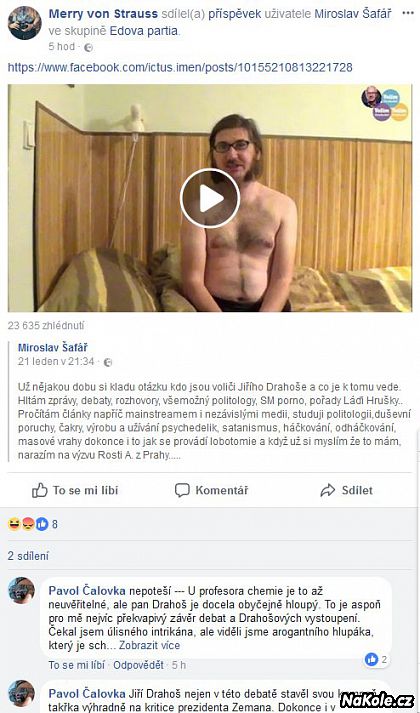
Task: Like Pavol Čalovka's first comment
Action: click(76, 665)
